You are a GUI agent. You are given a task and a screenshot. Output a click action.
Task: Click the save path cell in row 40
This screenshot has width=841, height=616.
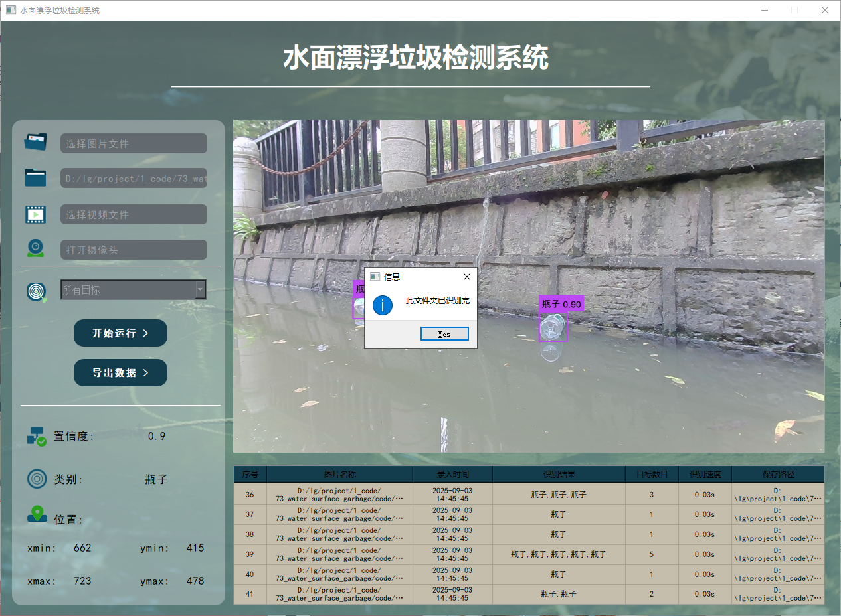[x=778, y=574]
